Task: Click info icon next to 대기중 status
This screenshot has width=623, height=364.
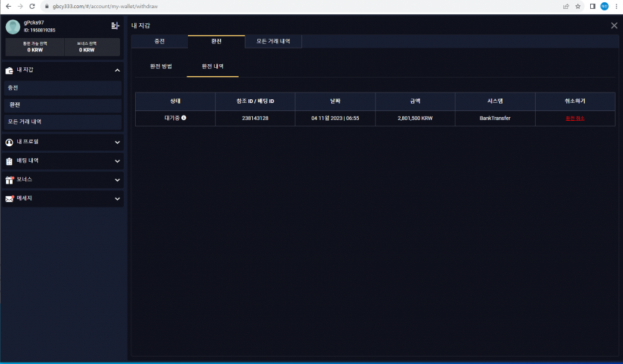Action: [184, 118]
